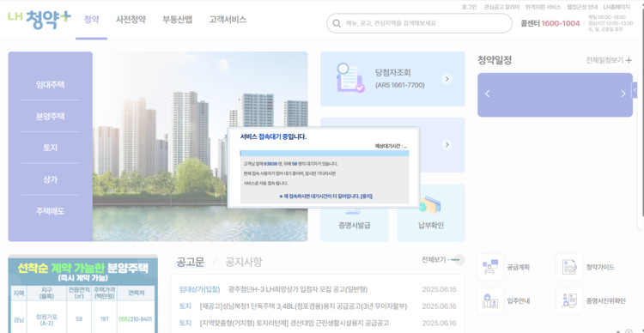The height and width of the screenshot is (333, 644).
Task: Expand the side panel handle at right edge
Action: pyautogui.click(x=635, y=90)
